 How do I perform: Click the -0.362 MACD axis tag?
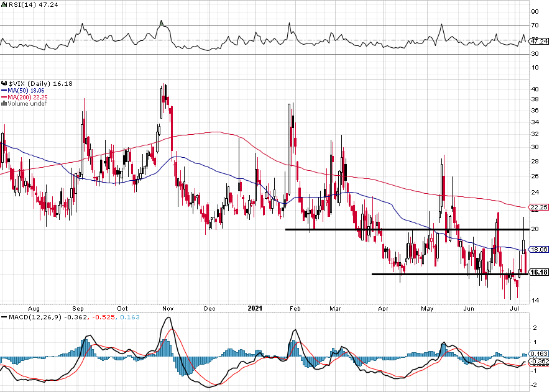coord(539,361)
